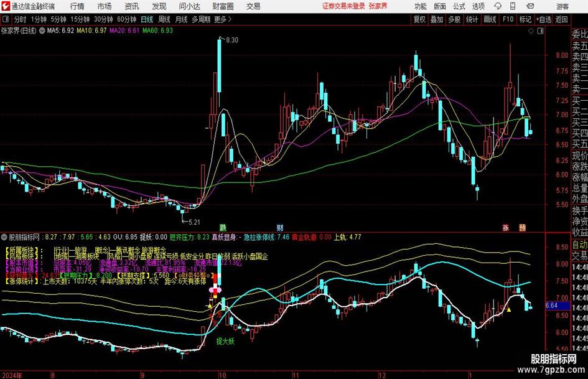Viewport: 588px width, 379px height.
Task: Click 证券交易未登录 login status link
Action: pos(343,6)
